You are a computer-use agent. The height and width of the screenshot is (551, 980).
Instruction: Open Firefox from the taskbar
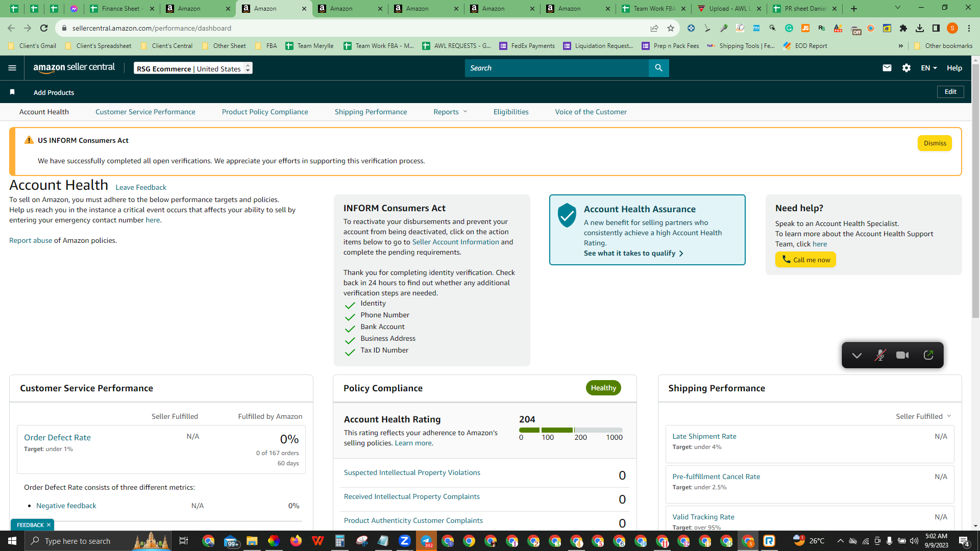296,541
